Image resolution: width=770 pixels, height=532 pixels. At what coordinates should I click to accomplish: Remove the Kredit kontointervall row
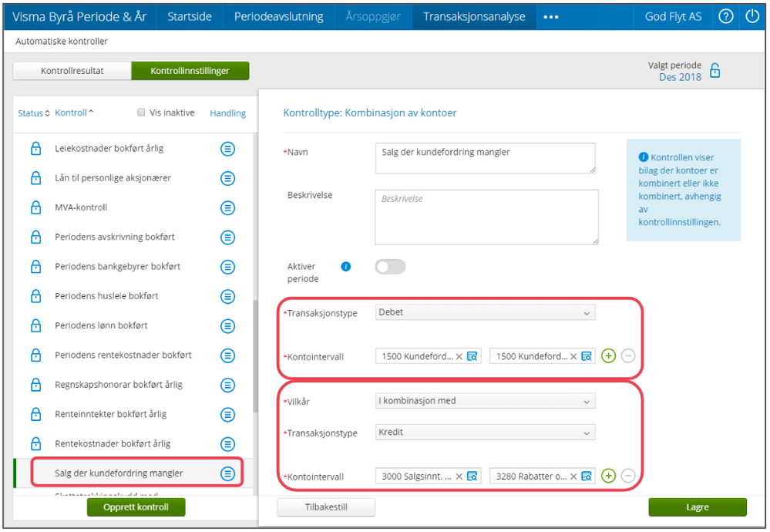[628, 476]
